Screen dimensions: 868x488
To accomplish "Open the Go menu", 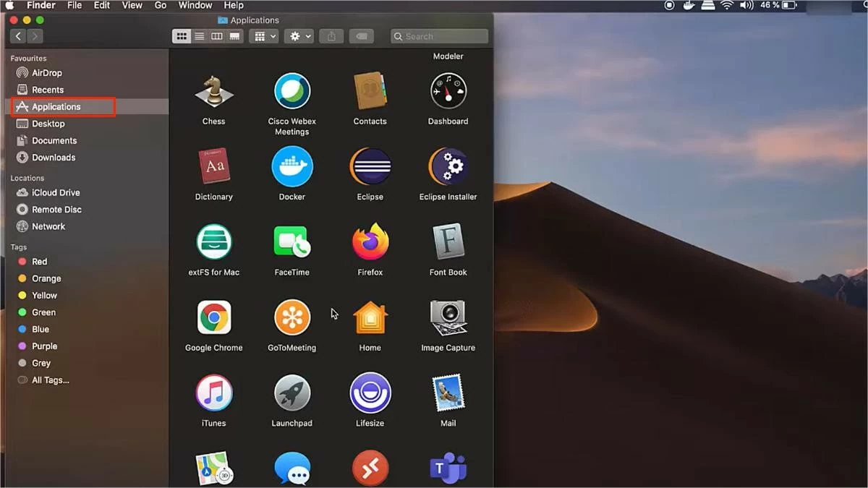I will 160,5.
